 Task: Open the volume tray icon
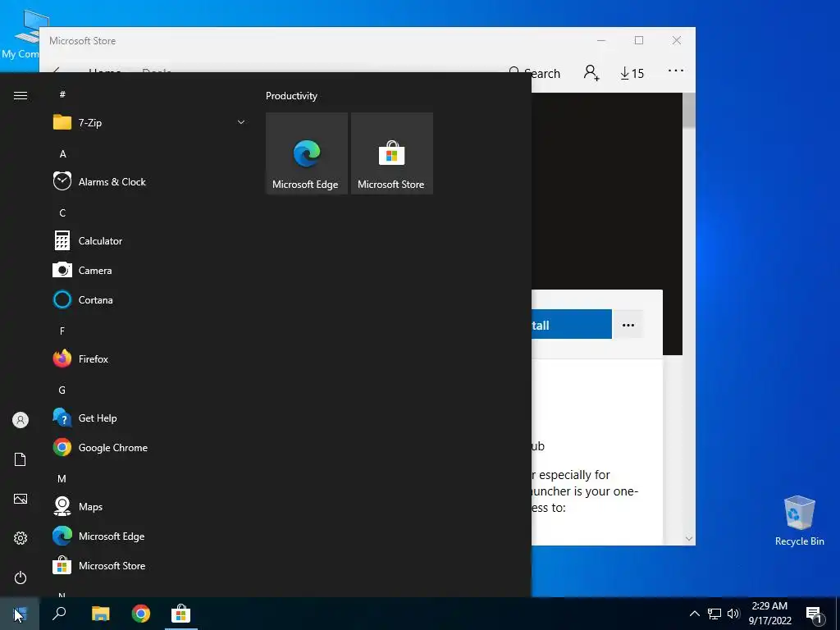733,614
